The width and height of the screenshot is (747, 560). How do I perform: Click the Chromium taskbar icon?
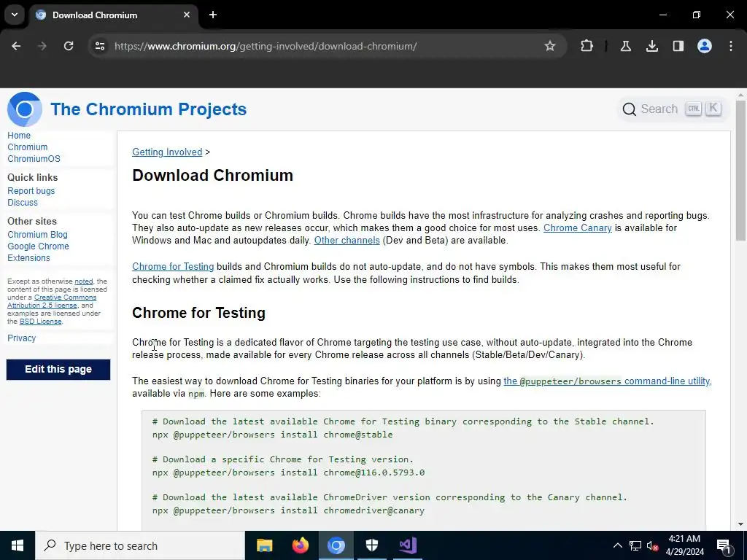coord(336,545)
